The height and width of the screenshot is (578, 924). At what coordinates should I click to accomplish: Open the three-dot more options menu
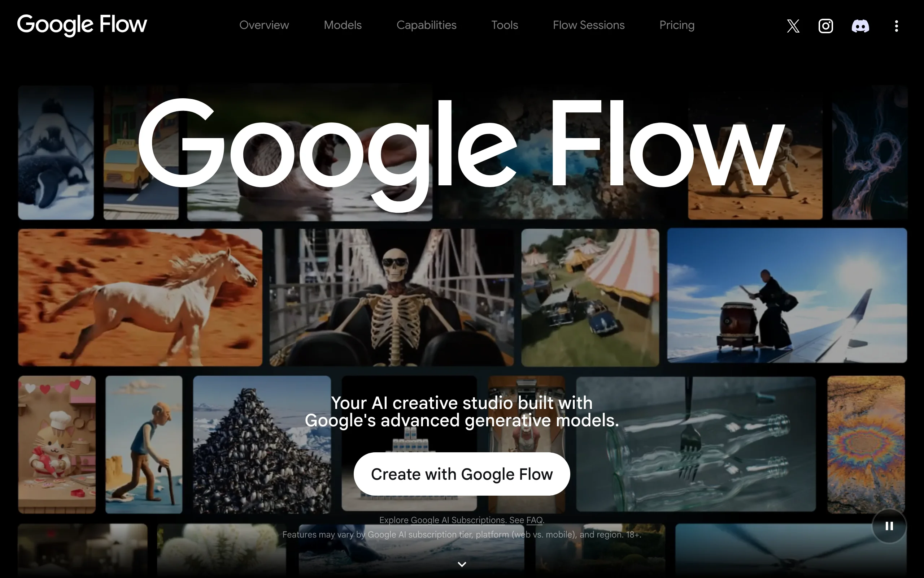coord(896,26)
